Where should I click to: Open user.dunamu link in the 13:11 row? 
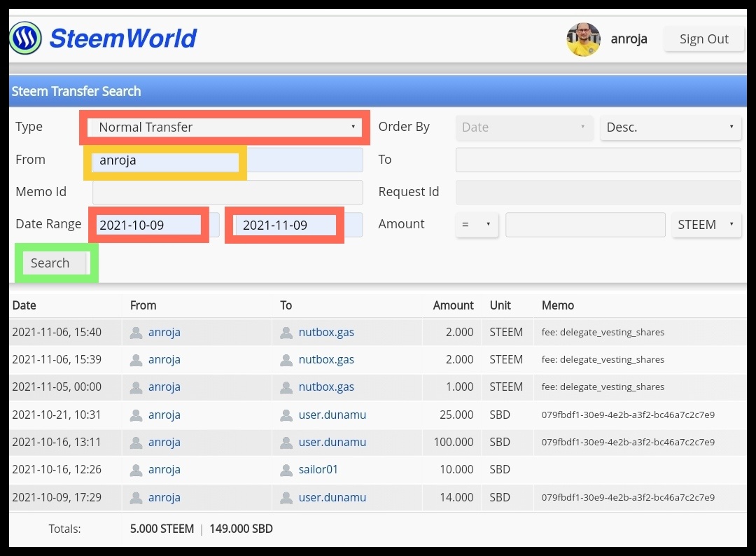pyautogui.click(x=332, y=442)
